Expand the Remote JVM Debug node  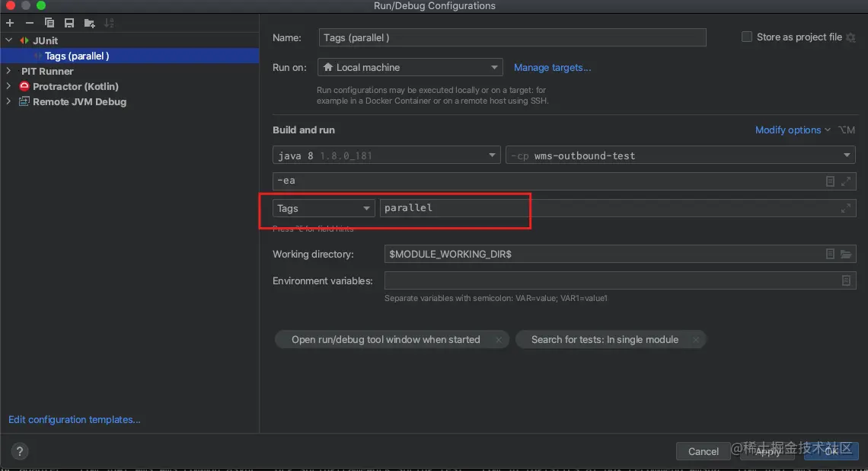click(x=9, y=101)
